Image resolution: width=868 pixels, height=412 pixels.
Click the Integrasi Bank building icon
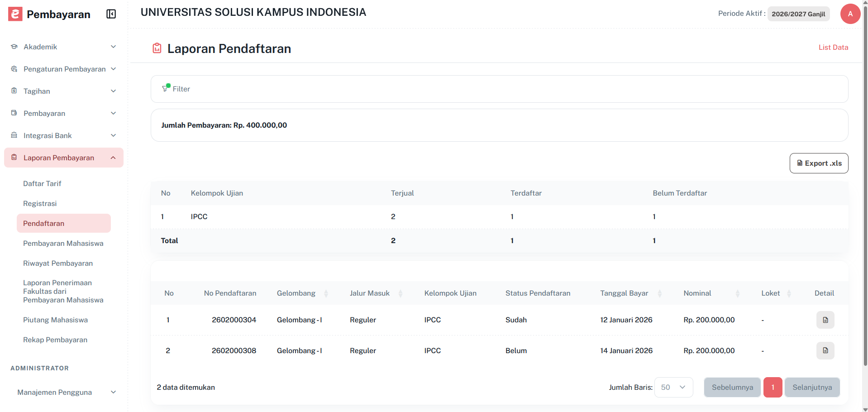point(14,135)
